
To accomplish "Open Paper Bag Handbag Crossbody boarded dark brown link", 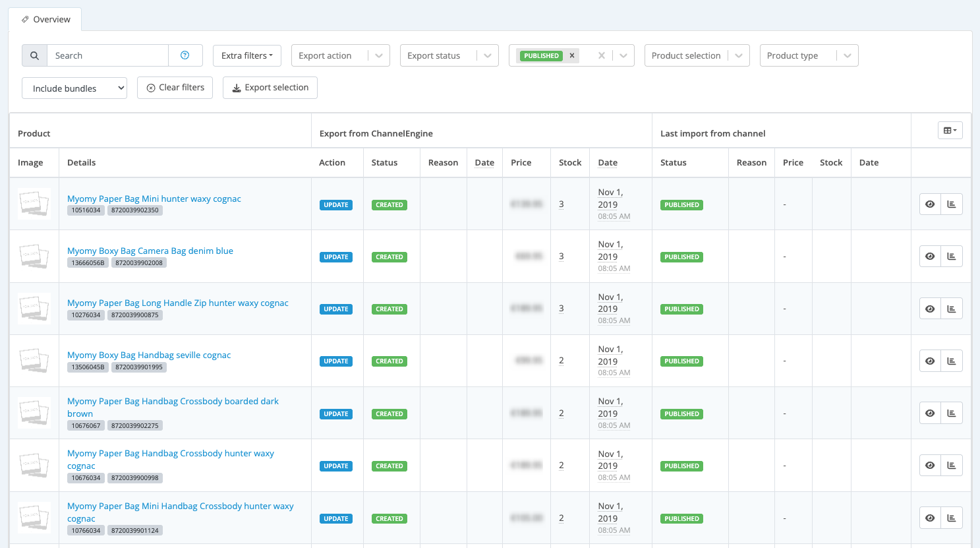I will pos(173,407).
